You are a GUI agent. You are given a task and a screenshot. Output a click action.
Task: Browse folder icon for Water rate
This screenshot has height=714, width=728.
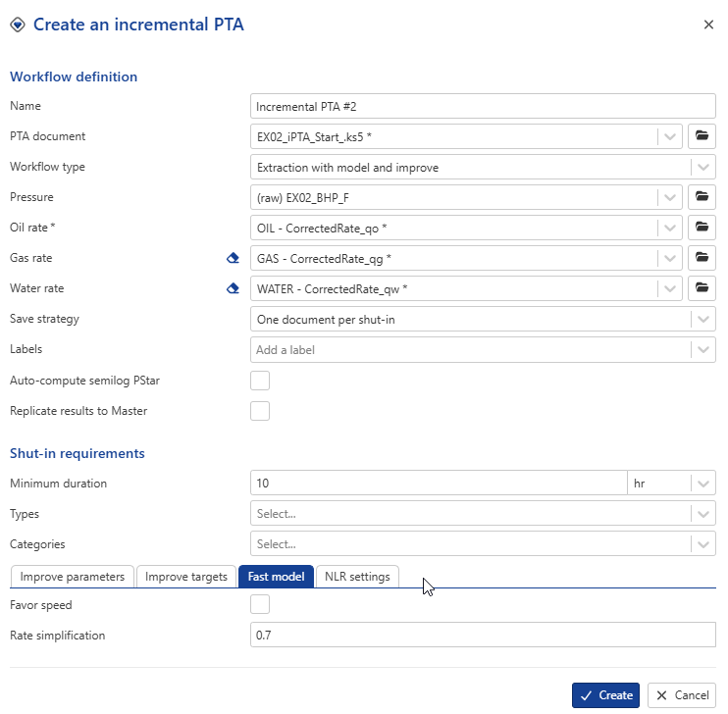701,288
